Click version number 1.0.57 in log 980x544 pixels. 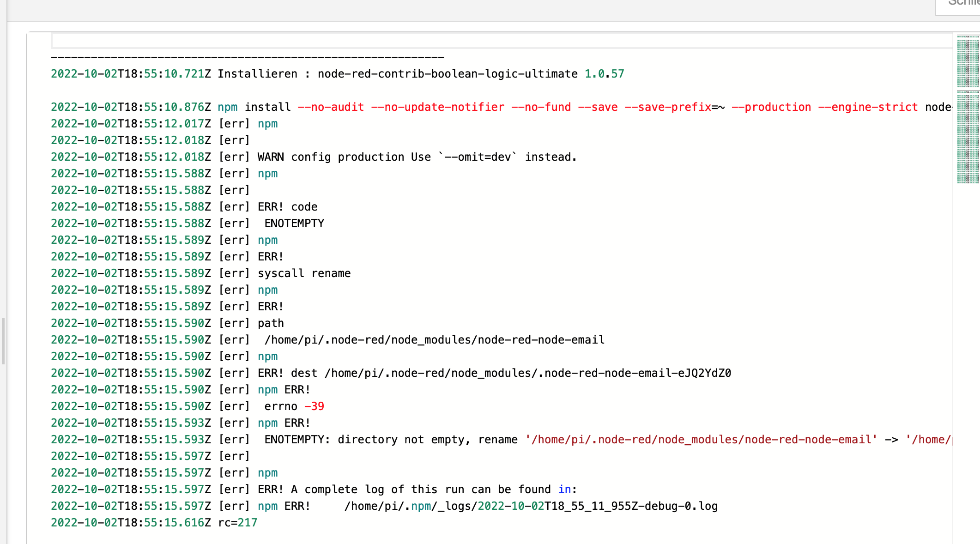coord(604,74)
